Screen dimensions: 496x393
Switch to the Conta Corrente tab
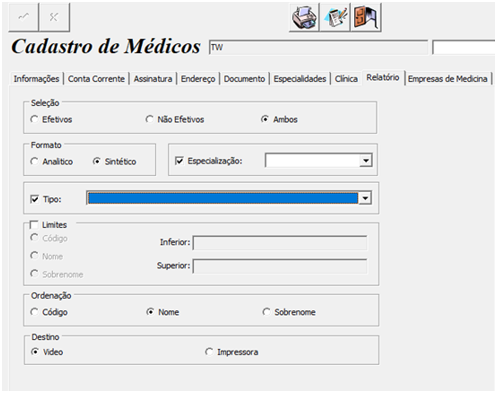96,79
